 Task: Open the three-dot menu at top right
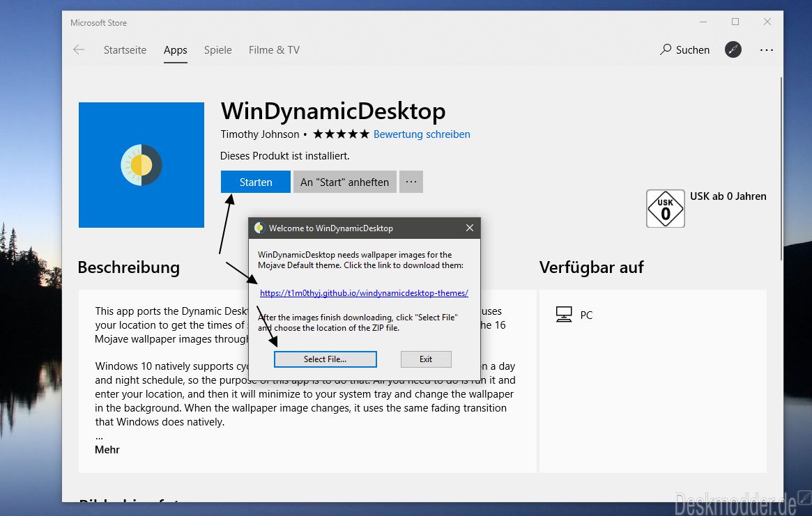pyautogui.click(x=767, y=50)
